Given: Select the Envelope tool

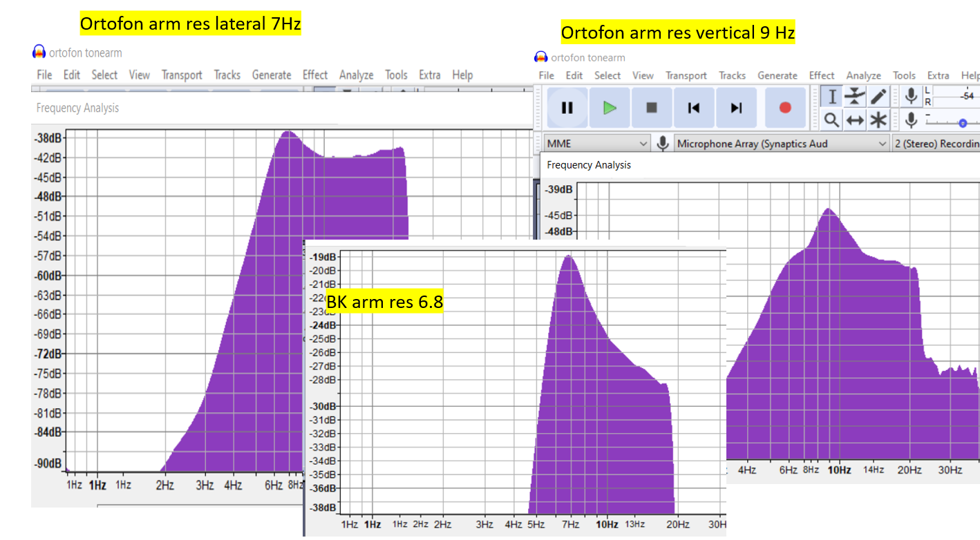Looking at the screenshot, I should [856, 97].
